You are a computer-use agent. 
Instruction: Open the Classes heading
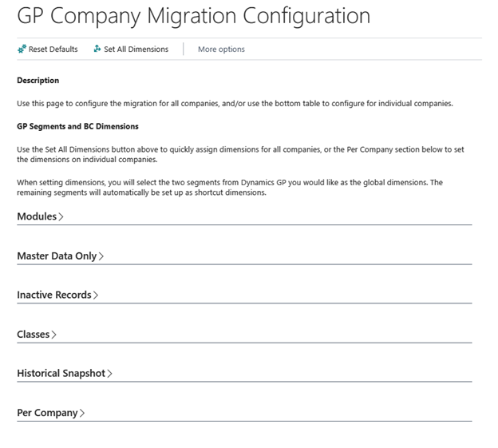click(x=34, y=335)
